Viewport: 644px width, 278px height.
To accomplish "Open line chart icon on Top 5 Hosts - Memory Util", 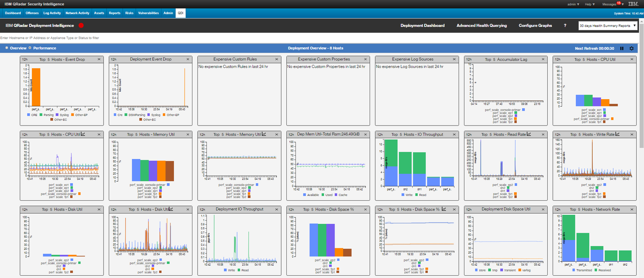I will 264,134.
